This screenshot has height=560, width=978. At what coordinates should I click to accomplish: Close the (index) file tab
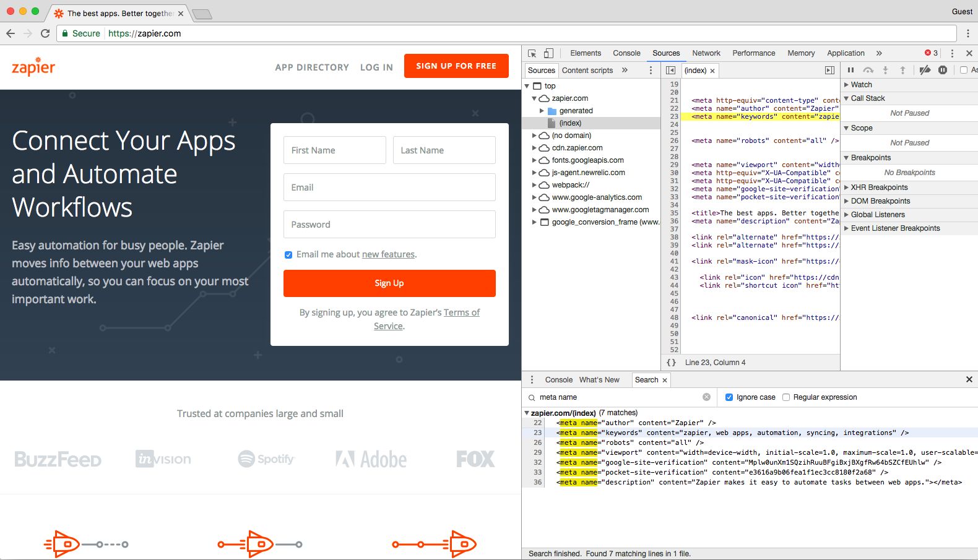[x=712, y=71]
